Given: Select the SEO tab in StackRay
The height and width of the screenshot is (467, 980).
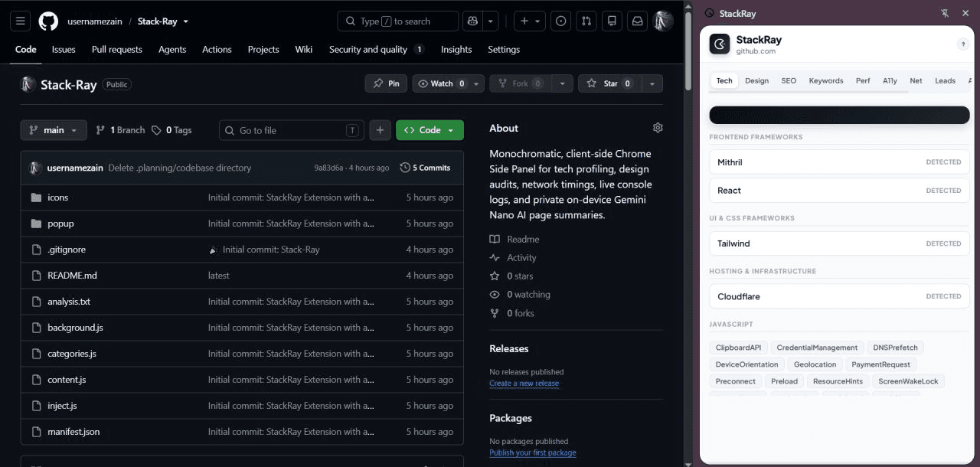Looking at the screenshot, I should tap(789, 80).
